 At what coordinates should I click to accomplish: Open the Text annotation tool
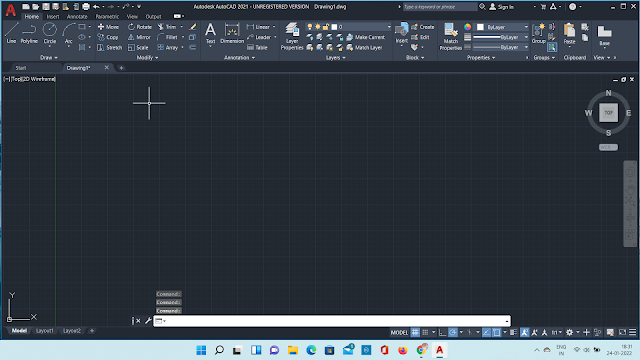[210, 33]
